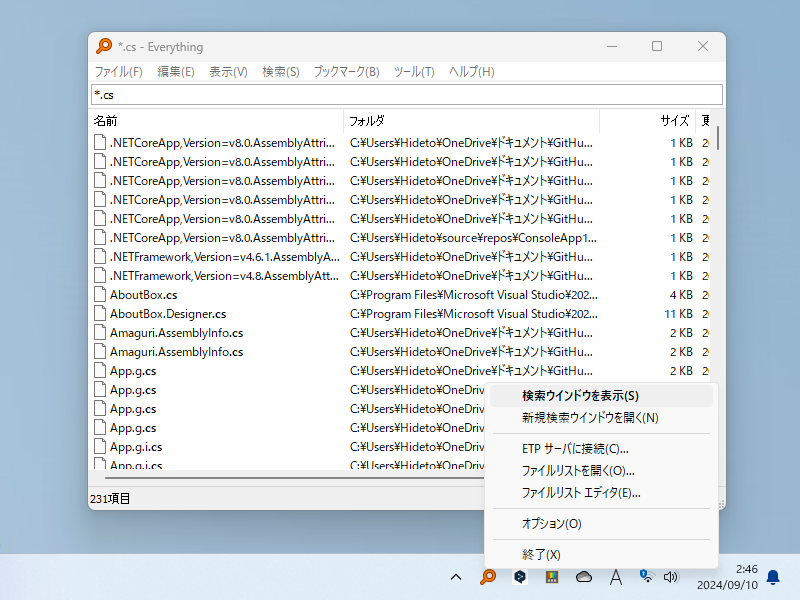
Task: Click the IME input indicator showing A
Action: [x=616, y=577]
